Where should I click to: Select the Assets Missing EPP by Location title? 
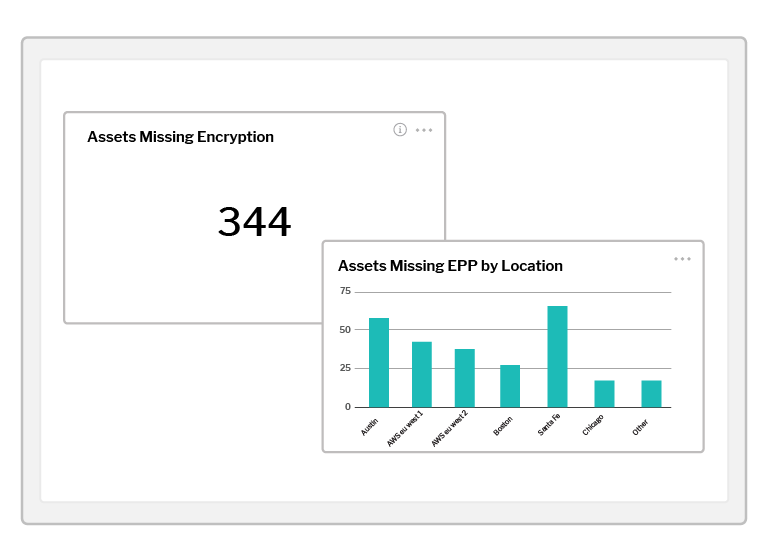[x=450, y=266]
